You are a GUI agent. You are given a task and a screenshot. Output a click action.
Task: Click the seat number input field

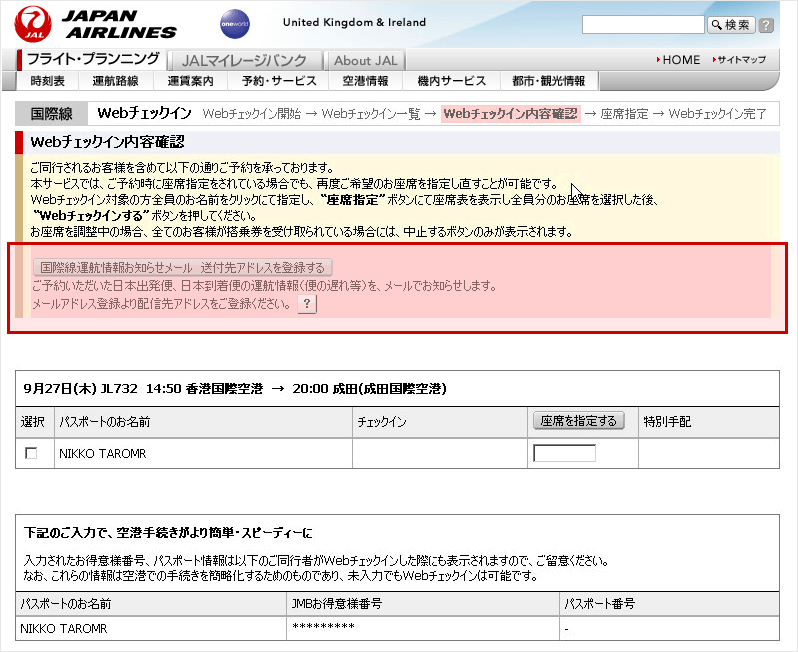564,453
